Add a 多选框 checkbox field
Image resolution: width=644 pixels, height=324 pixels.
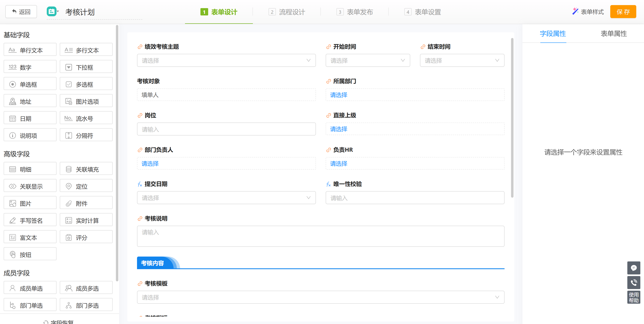86,84
